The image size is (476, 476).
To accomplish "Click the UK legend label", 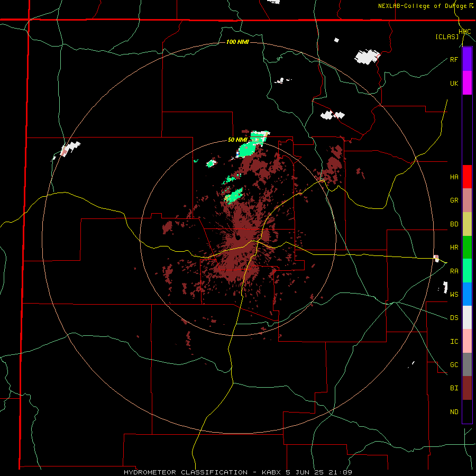I will [x=454, y=83].
